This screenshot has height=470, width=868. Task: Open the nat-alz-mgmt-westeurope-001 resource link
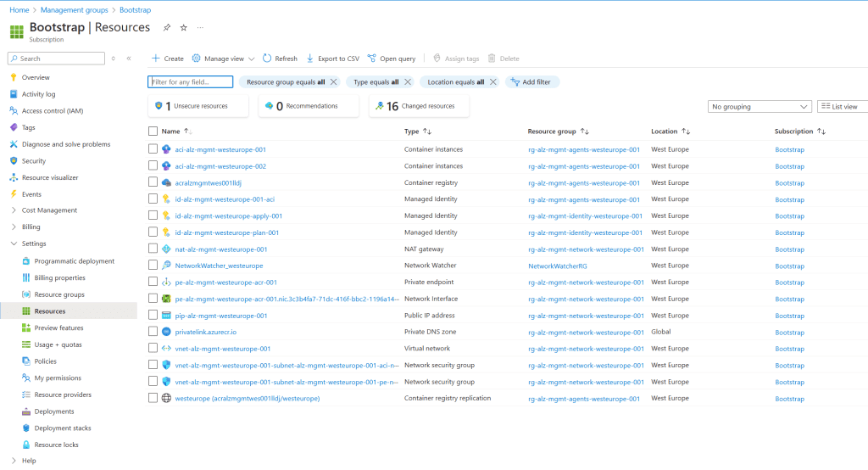(220, 249)
